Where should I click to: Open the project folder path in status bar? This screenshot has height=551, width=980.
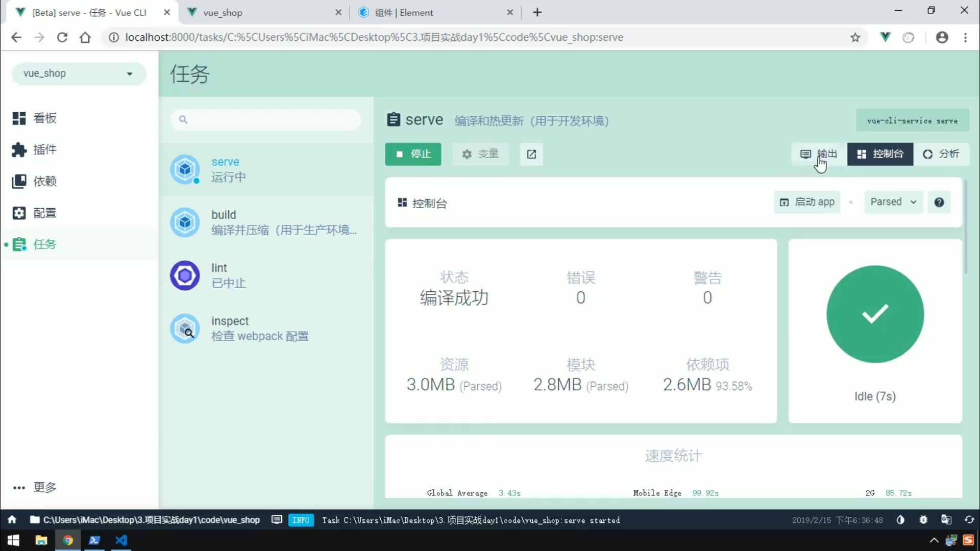click(x=145, y=520)
